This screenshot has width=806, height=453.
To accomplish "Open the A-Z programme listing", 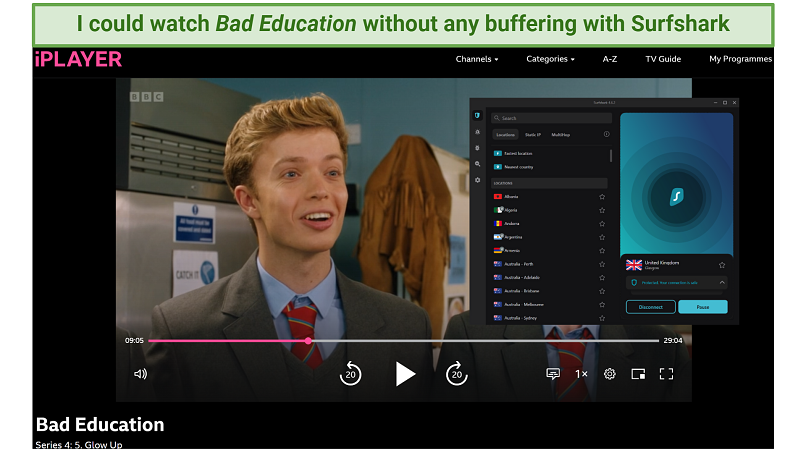I will [x=610, y=59].
